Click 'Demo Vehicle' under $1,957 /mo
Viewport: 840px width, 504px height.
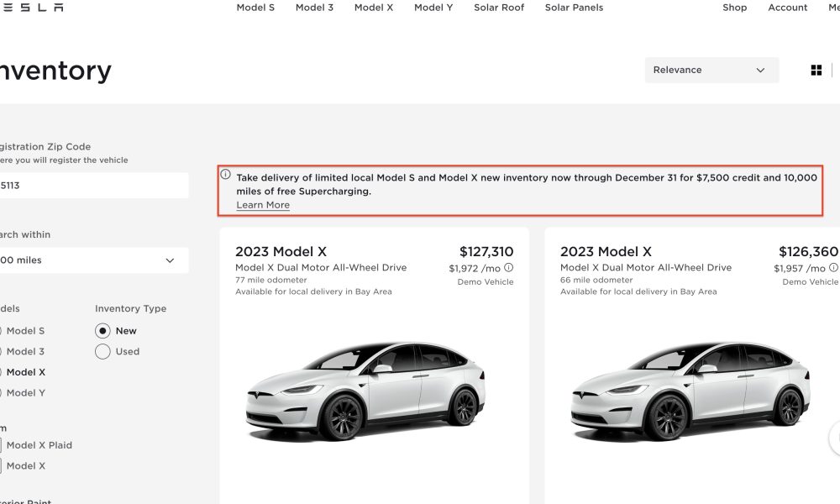pyautogui.click(x=810, y=281)
